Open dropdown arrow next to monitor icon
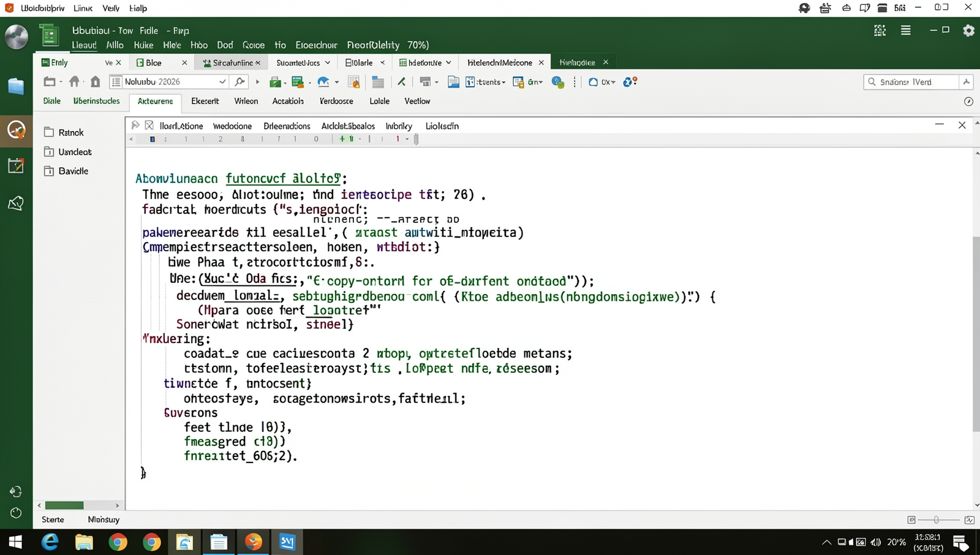Viewport: 980px width, 555px height. coord(437,82)
